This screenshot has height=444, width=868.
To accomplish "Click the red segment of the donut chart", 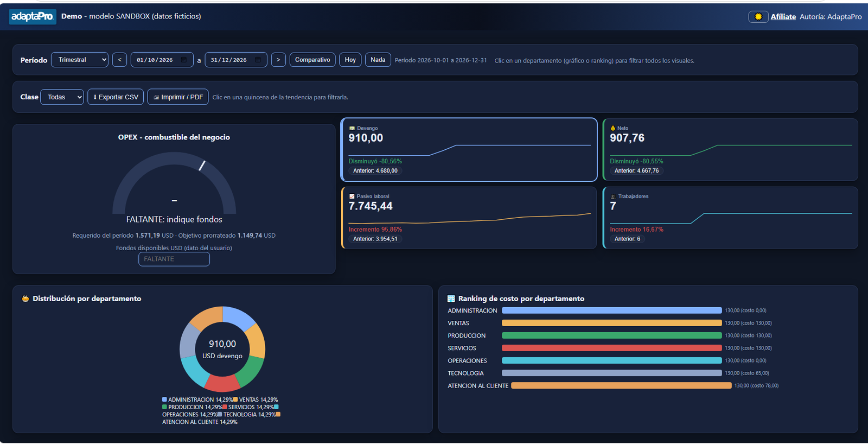I will click(222, 384).
